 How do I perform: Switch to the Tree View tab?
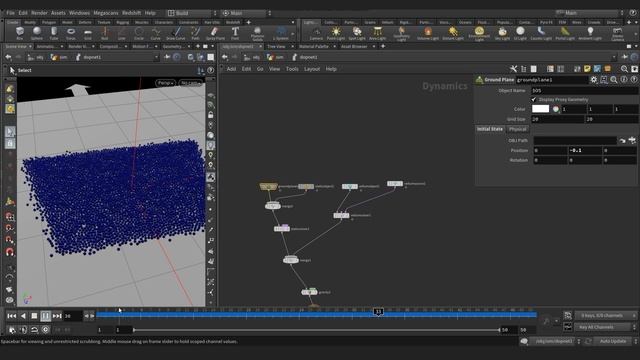276,47
